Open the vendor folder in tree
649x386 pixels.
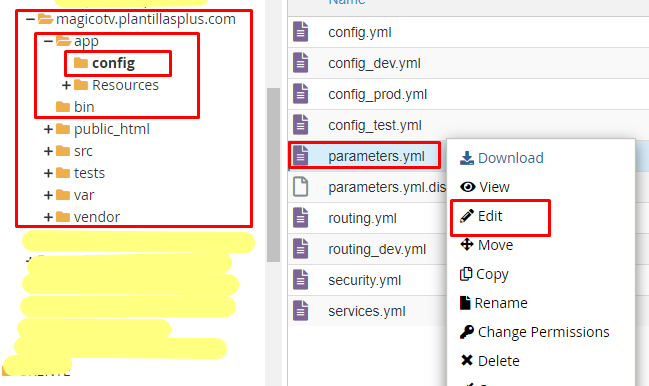click(x=97, y=217)
